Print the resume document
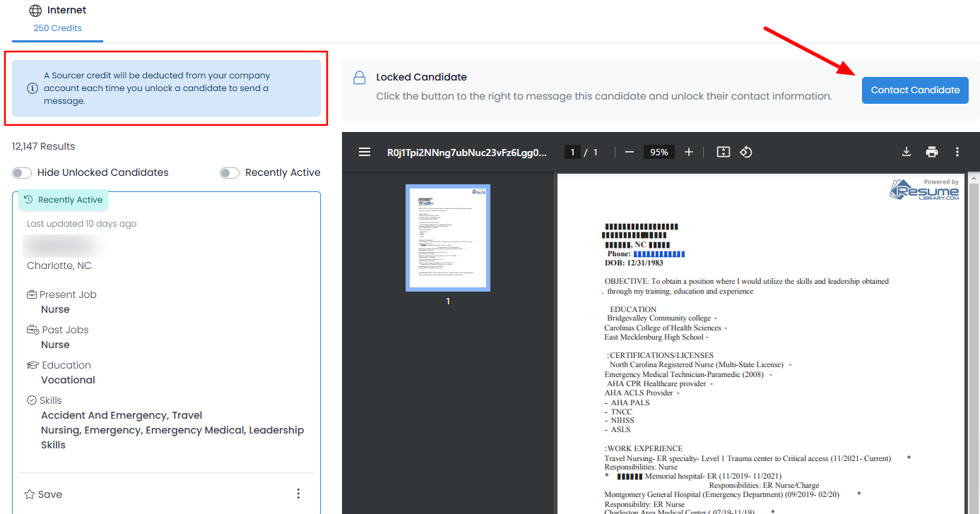The image size is (980, 514). click(932, 152)
